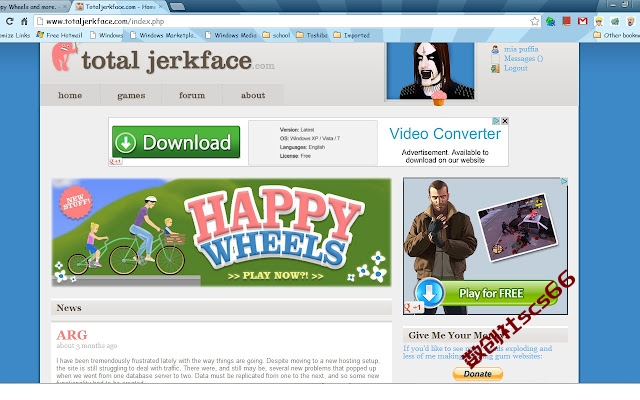Close the Total Jerkface tab
Screen dimensions: 640x400
tap(160, 7)
